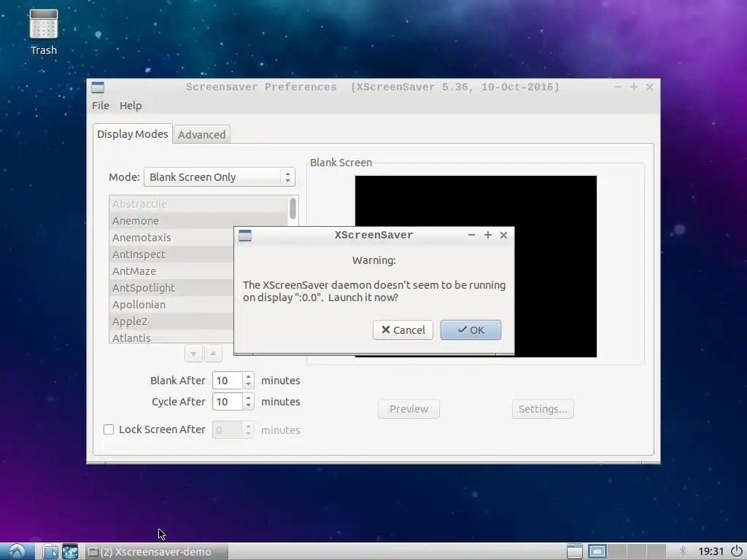Enable the Lock Screen After checkbox

click(x=109, y=429)
